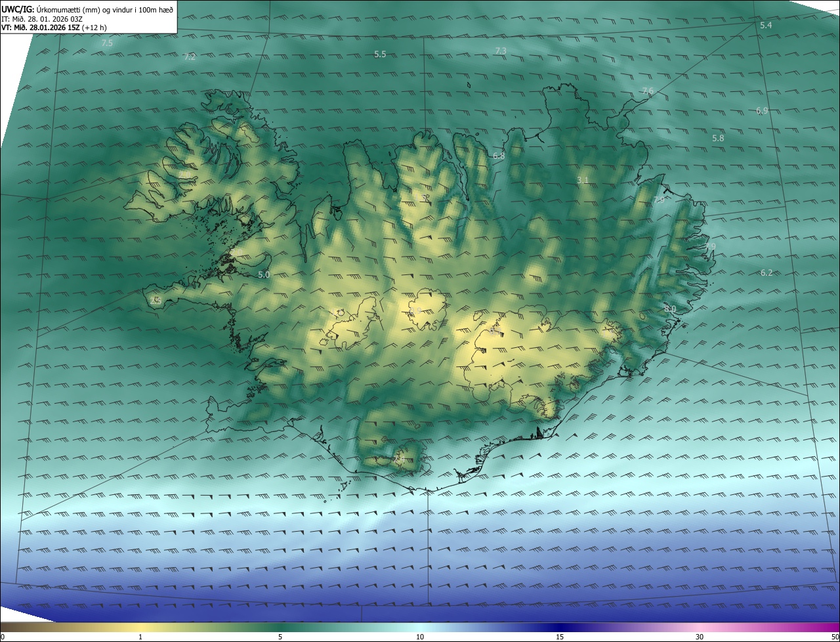Image resolution: width=840 pixels, height=642 pixels.
Task: Click the 15 tick on the colour scale
Action: tap(560, 637)
